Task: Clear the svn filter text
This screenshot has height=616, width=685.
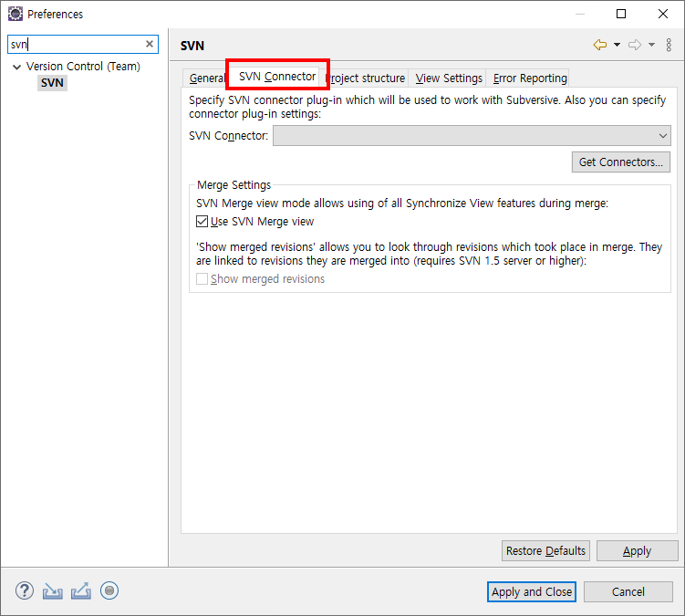Action: click(x=150, y=44)
